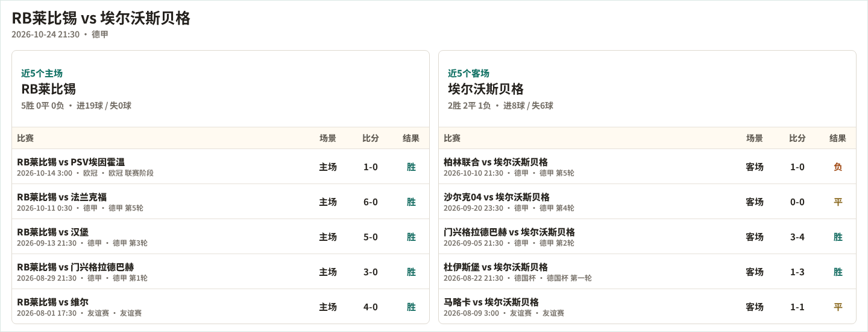Select the "近5个主场" label

tap(42, 73)
